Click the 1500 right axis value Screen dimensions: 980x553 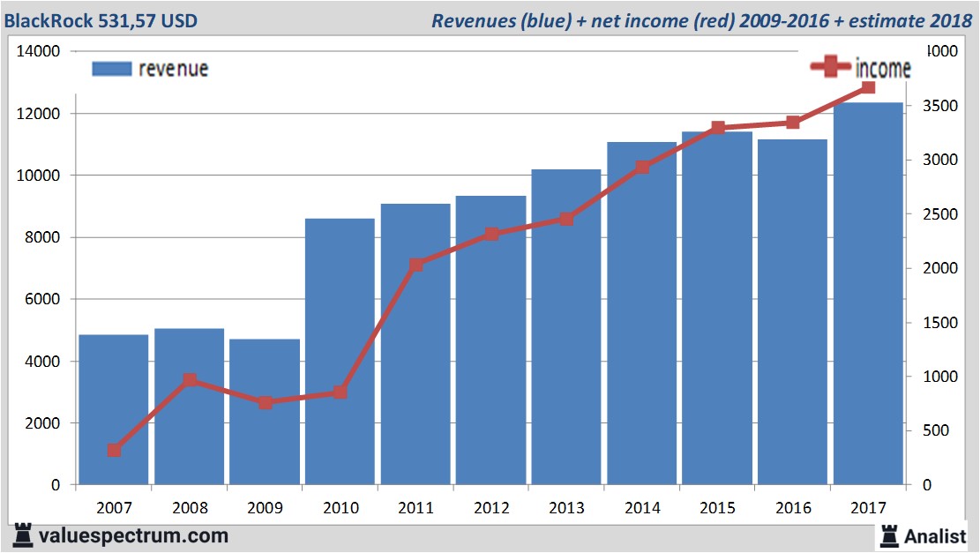coord(940,323)
